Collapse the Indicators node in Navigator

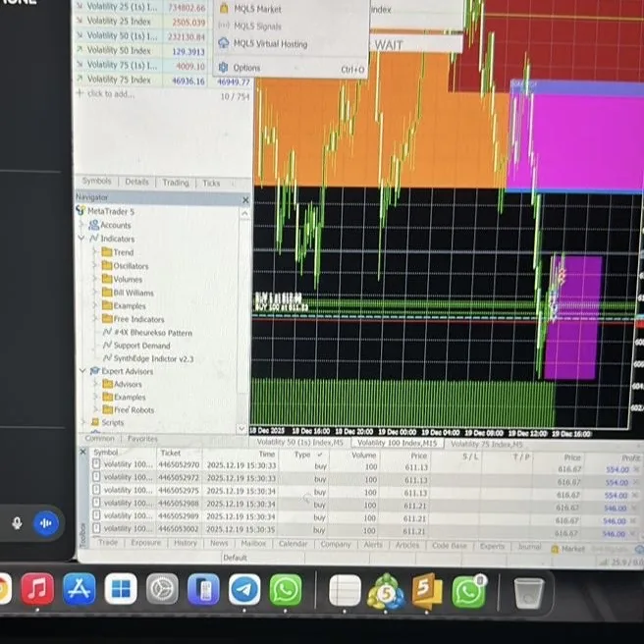[x=81, y=239]
